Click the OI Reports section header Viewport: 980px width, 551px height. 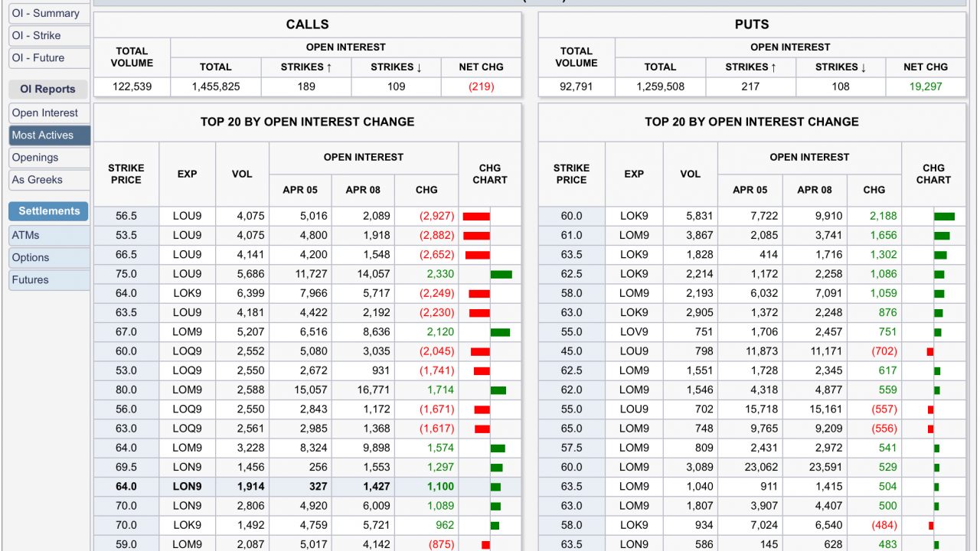click(47, 89)
